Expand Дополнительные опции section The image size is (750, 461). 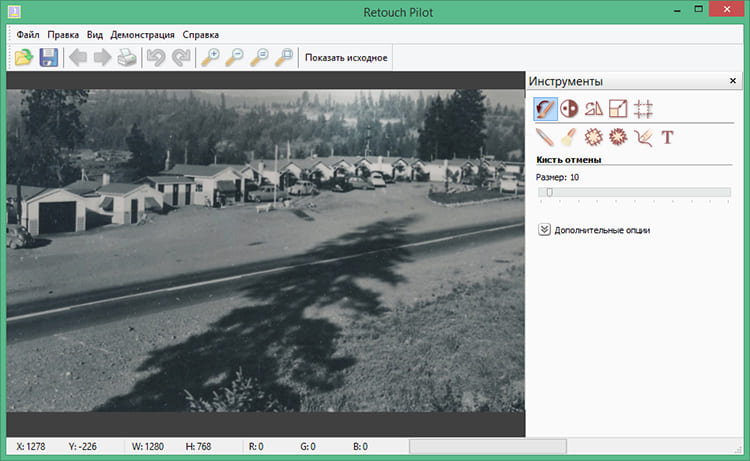coord(544,230)
